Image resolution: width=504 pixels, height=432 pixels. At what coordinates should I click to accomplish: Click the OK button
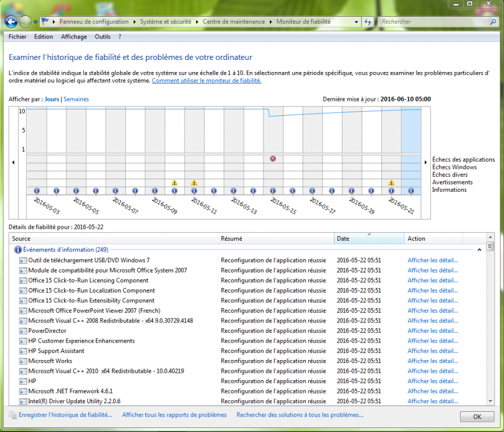(477, 416)
